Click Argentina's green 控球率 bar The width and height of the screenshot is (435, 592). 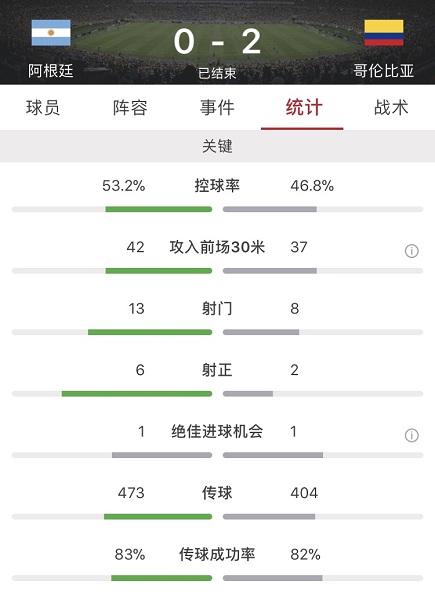click(x=159, y=209)
